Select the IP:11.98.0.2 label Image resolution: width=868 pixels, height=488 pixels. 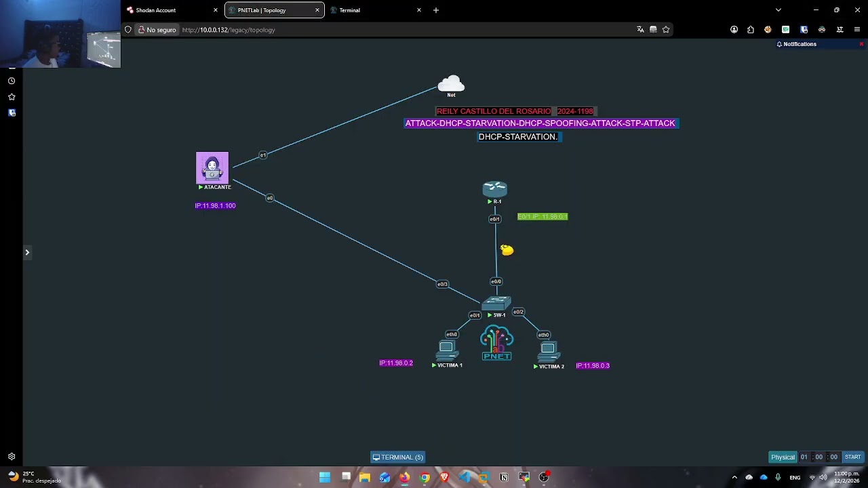pos(396,363)
